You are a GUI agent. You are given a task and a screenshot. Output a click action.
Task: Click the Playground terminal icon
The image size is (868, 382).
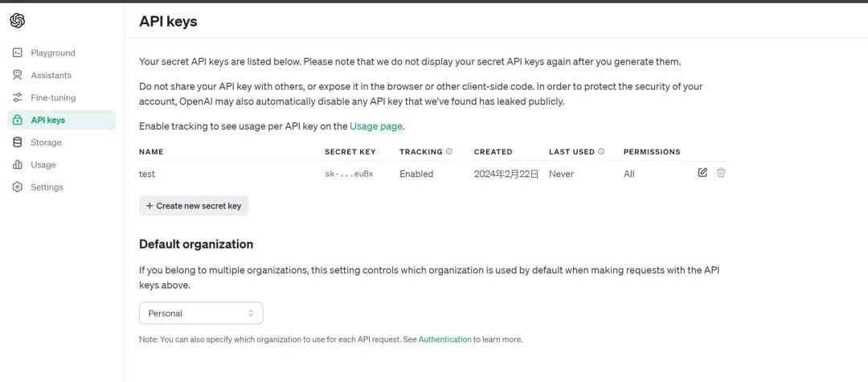pos(18,53)
